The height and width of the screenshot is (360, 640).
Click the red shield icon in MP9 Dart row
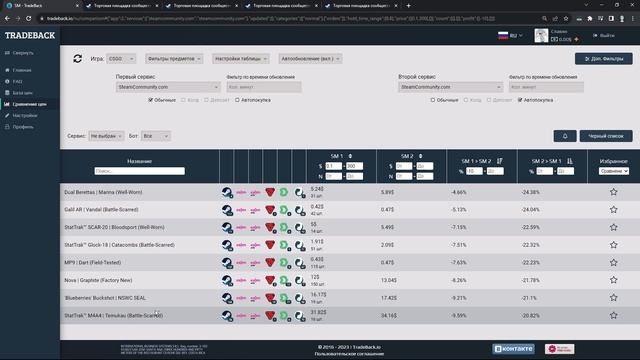(270, 263)
